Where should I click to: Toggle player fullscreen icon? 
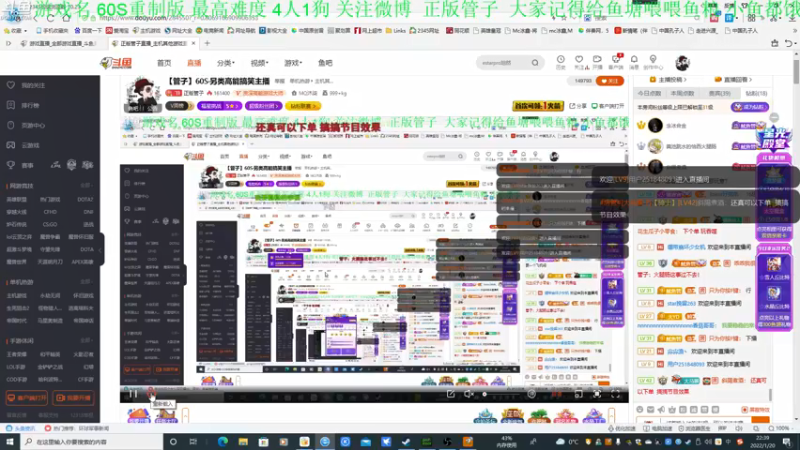click(615, 393)
